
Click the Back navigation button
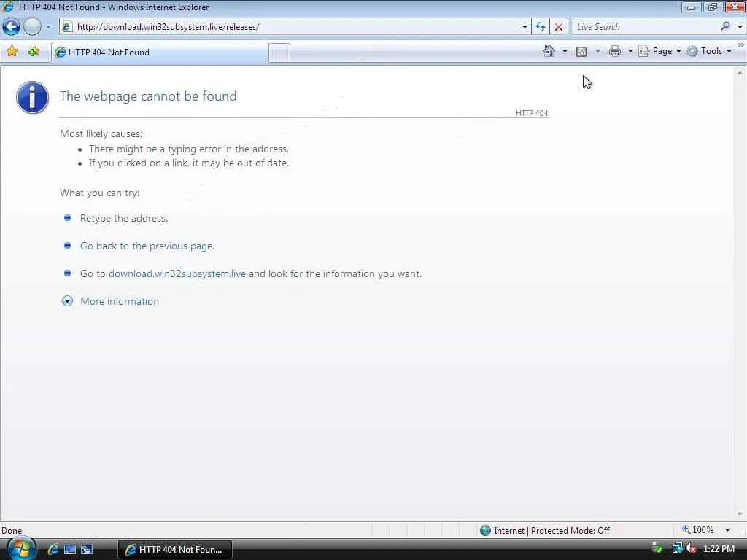[x=11, y=27]
